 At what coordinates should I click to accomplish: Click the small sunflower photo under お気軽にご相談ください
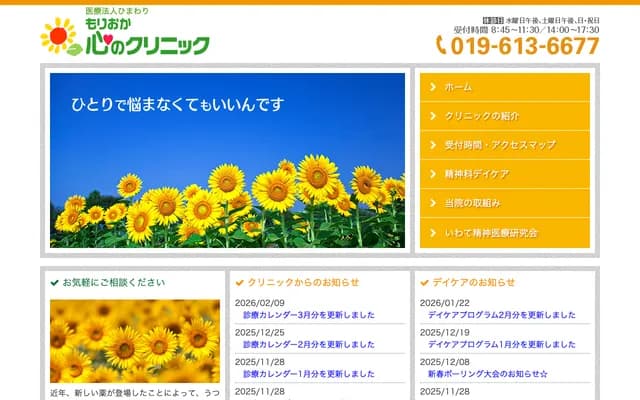tap(135, 341)
